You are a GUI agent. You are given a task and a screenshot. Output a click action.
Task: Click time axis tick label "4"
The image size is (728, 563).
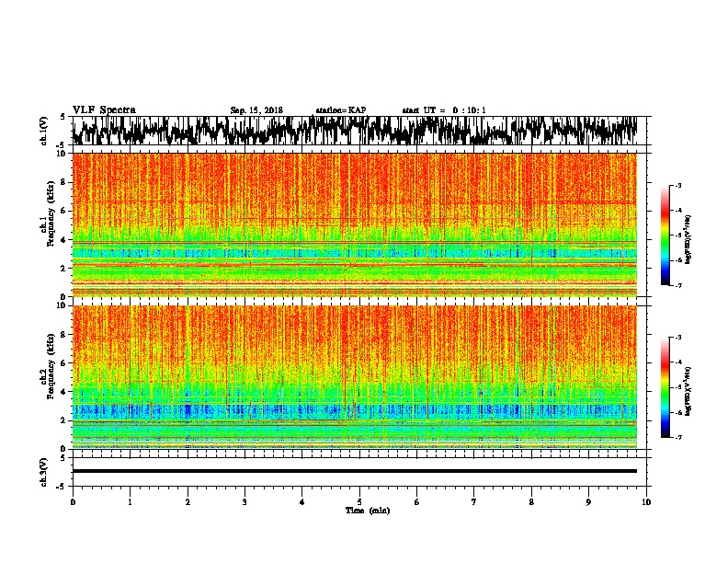(302, 502)
